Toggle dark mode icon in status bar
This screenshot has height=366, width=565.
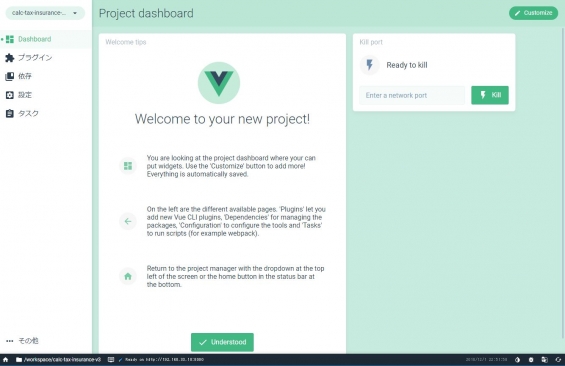click(517, 360)
